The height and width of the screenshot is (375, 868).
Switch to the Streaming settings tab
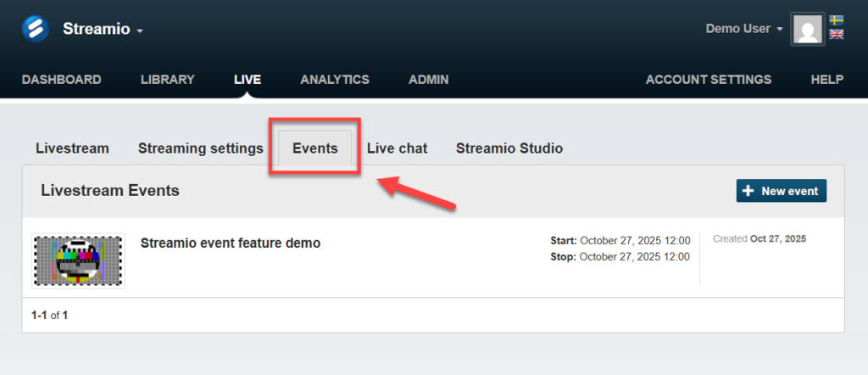pyautogui.click(x=200, y=148)
